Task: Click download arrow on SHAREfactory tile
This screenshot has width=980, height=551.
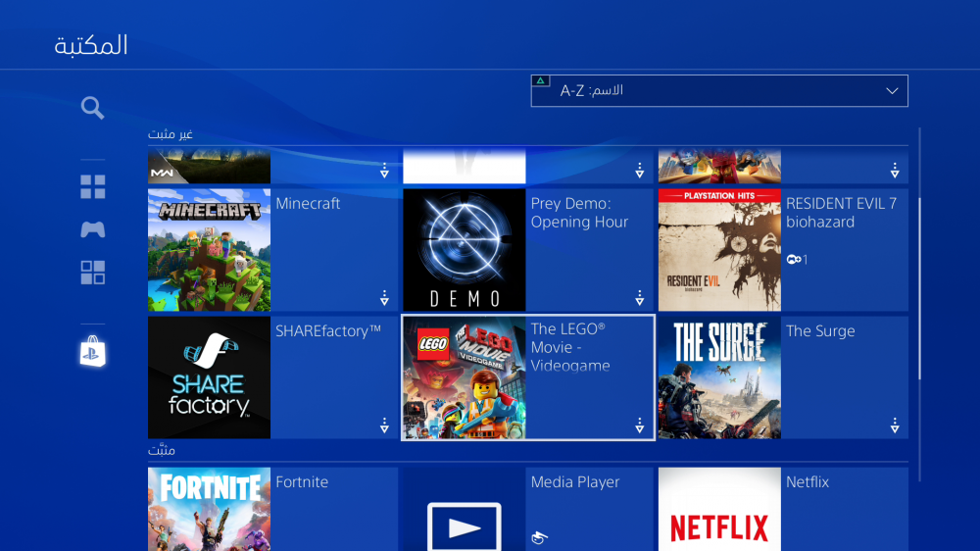Action: coord(384,426)
